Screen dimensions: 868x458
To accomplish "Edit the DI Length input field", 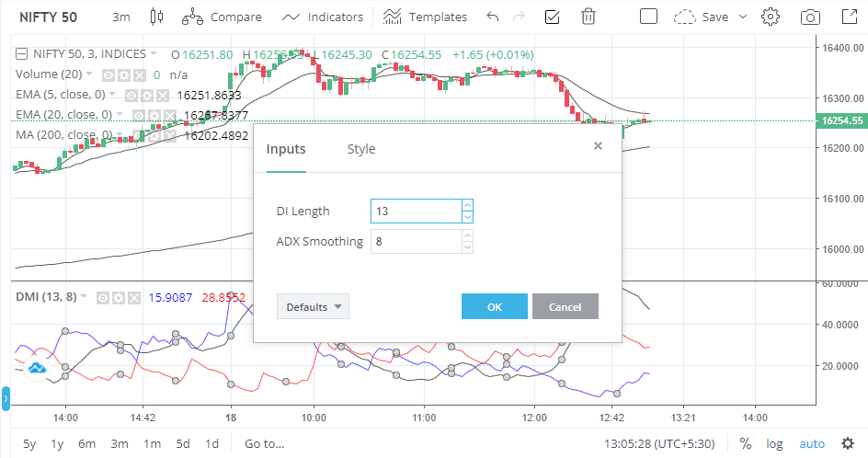I will click(416, 211).
